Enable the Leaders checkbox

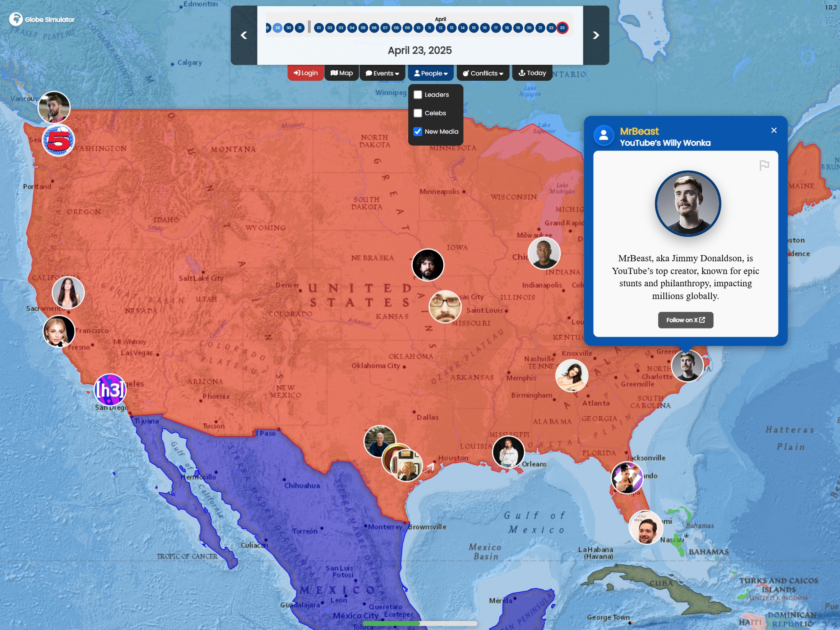click(x=418, y=95)
